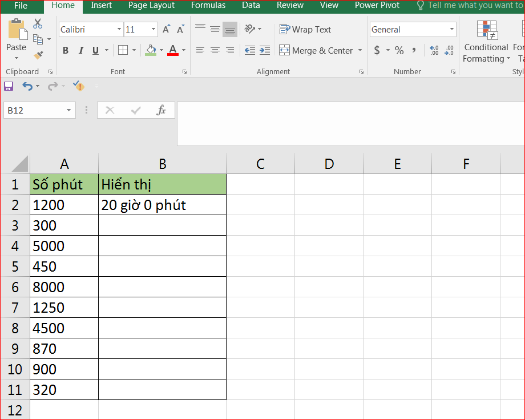Open the File tab
The height and width of the screenshot is (420, 525).
pos(21,6)
